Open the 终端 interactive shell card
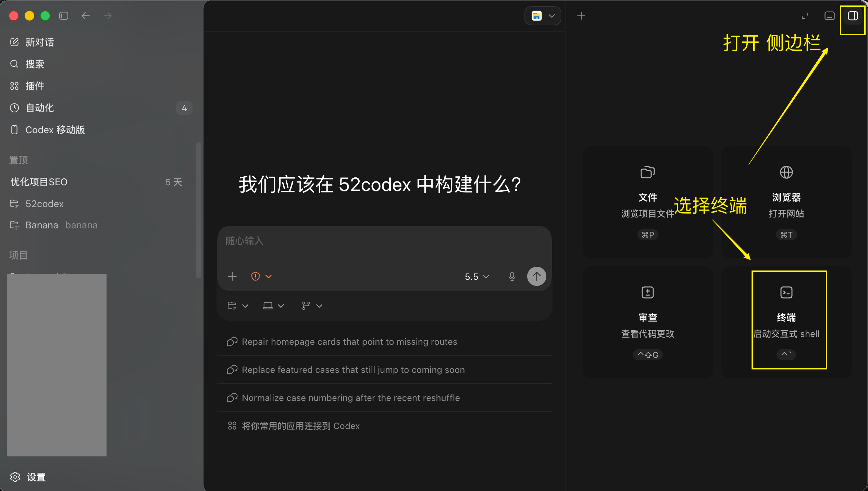 coord(786,322)
